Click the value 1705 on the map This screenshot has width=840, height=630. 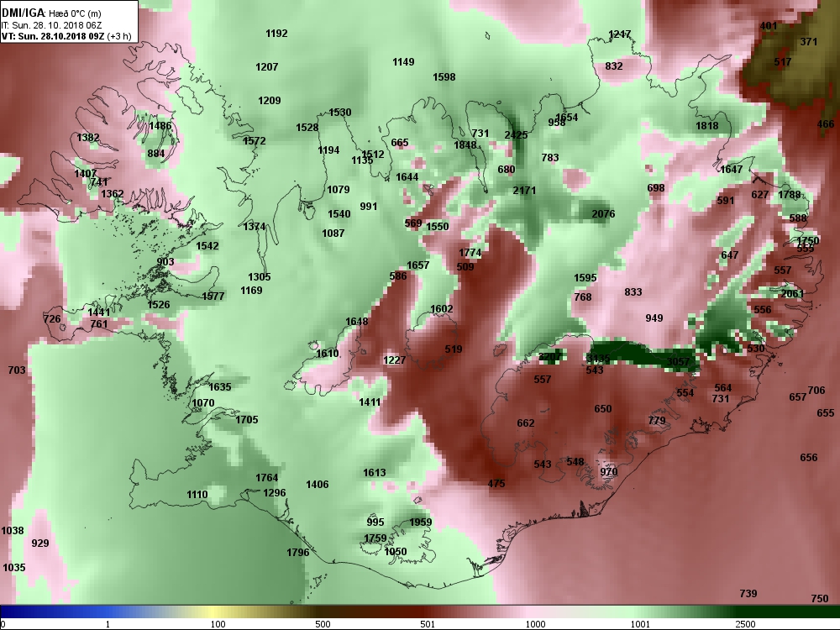(x=246, y=419)
